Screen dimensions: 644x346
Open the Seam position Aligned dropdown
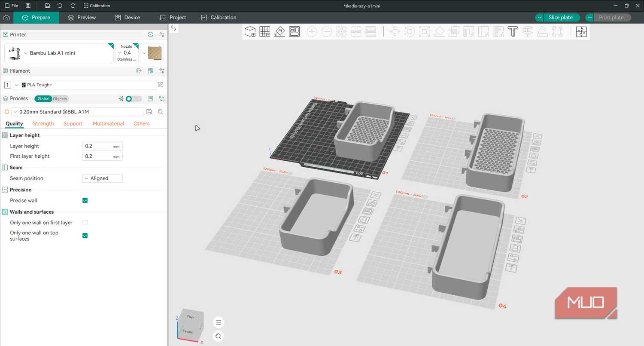point(103,178)
